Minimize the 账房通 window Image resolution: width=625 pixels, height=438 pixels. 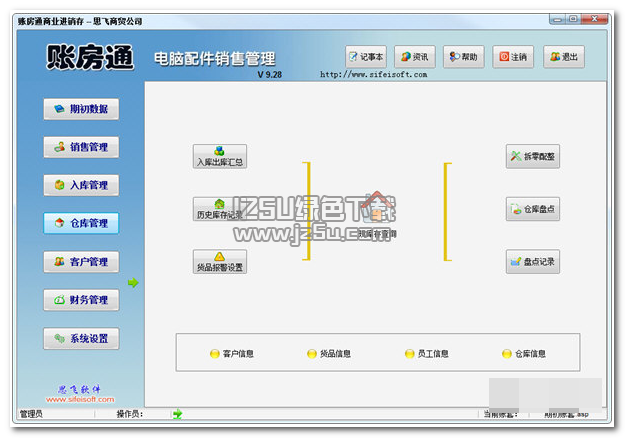[557, 19]
